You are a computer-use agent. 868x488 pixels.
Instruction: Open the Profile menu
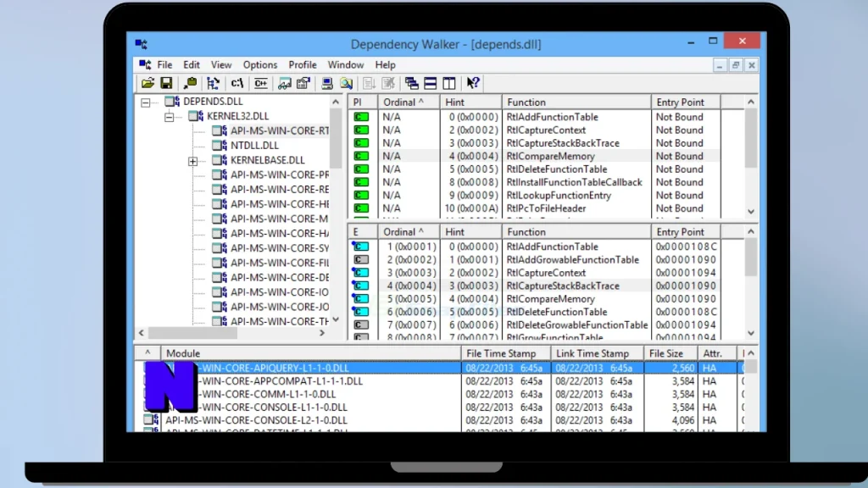pos(303,64)
